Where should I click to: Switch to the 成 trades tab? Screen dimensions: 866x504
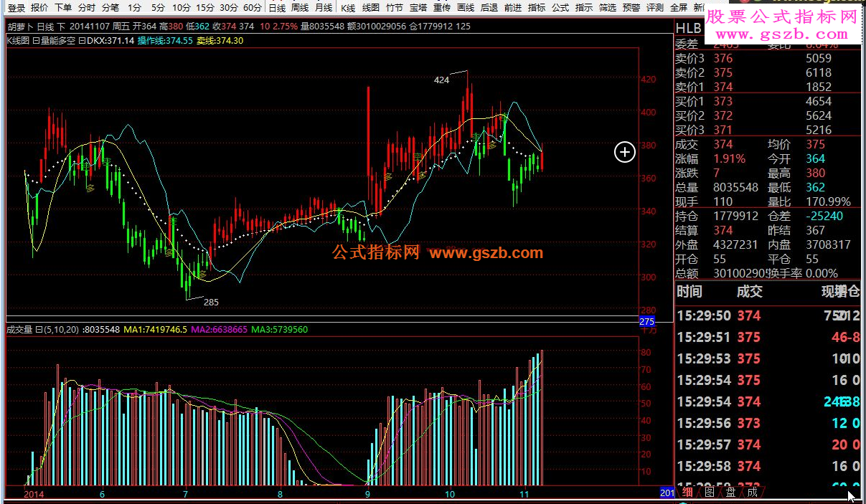pos(752,492)
